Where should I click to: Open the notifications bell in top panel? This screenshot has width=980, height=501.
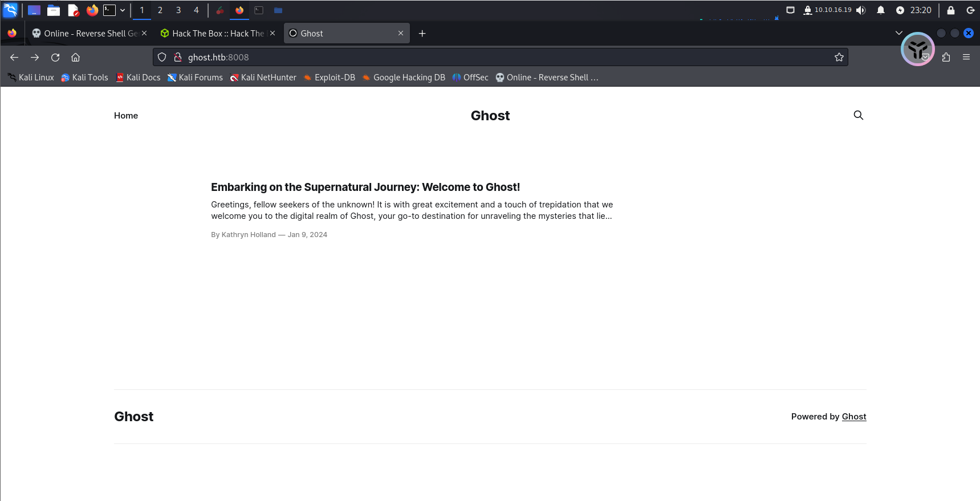880,10
